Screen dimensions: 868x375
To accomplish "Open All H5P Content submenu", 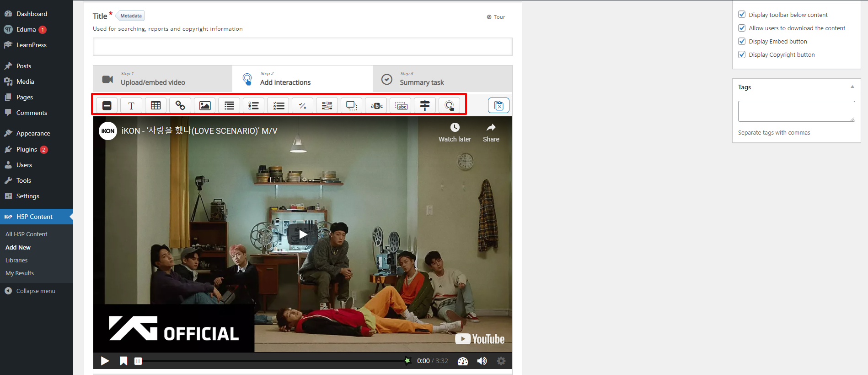I will click(x=27, y=234).
